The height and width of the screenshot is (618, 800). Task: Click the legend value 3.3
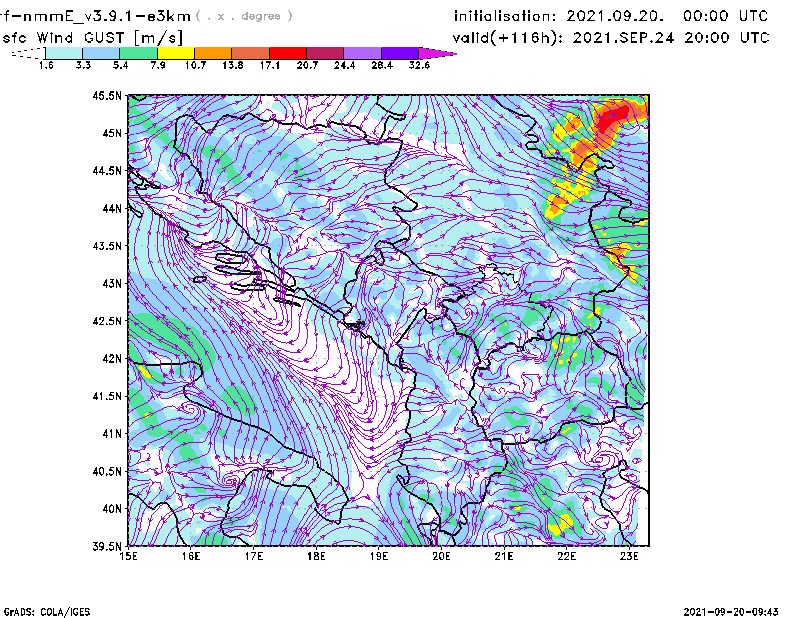pyautogui.click(x=83, y=65)
